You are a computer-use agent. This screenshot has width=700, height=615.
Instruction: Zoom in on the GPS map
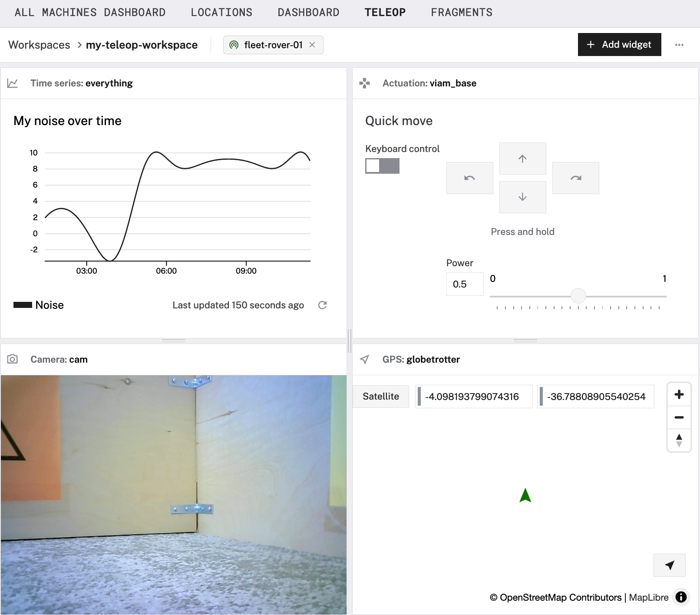(x=679, y=394)
